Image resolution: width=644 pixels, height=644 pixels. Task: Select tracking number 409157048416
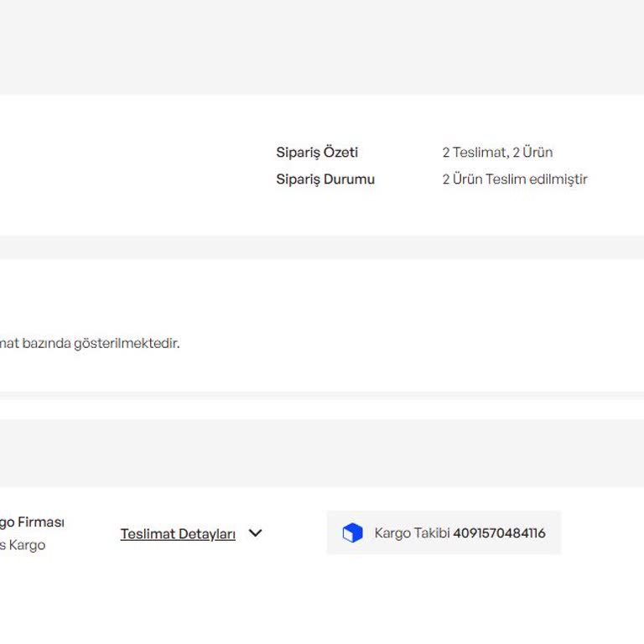pyautogui.click(x=499, y=533)
